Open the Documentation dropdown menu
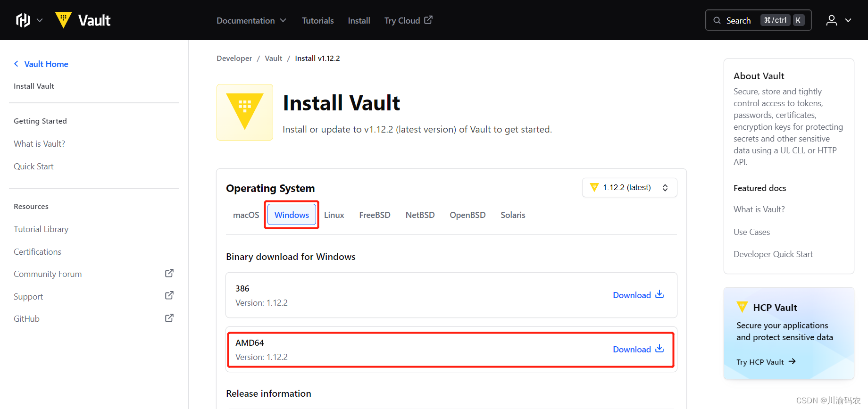Screen dimensions: 868x409 (x=251, y=20)
